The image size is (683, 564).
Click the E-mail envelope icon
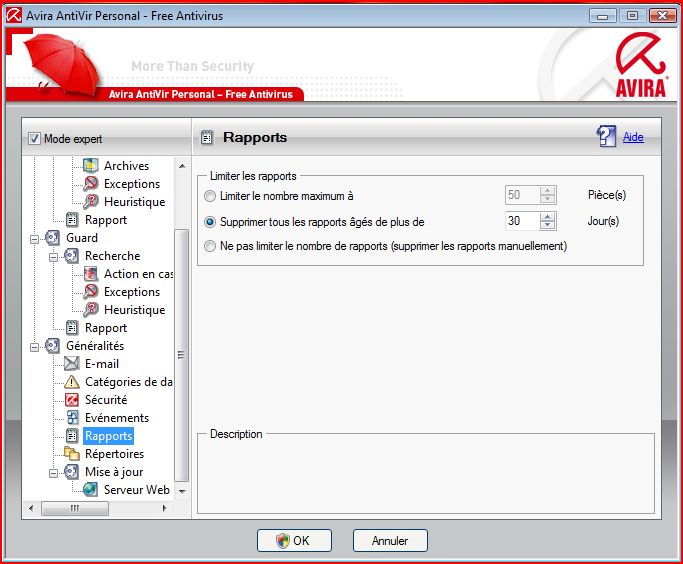[x=72, y=364]
